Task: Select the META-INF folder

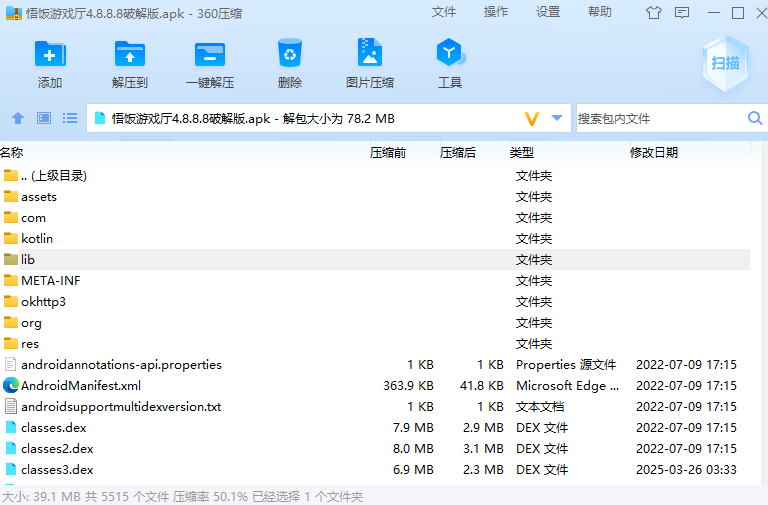Action: point(375,281)
